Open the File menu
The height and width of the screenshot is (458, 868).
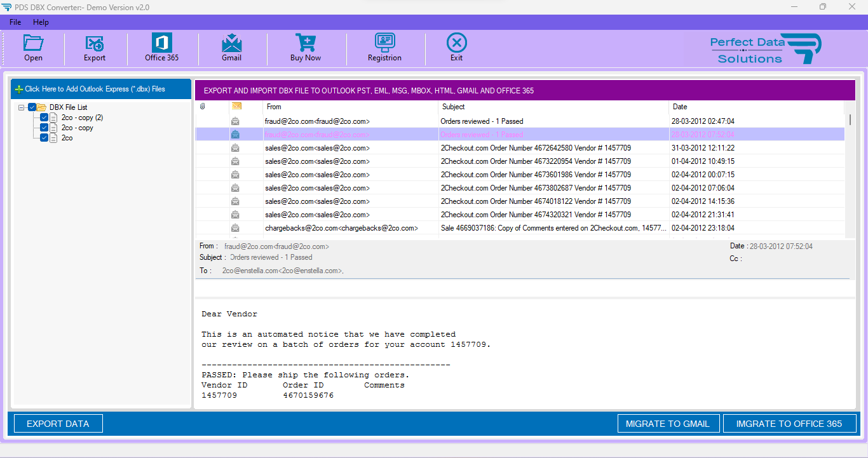point(15,22)
